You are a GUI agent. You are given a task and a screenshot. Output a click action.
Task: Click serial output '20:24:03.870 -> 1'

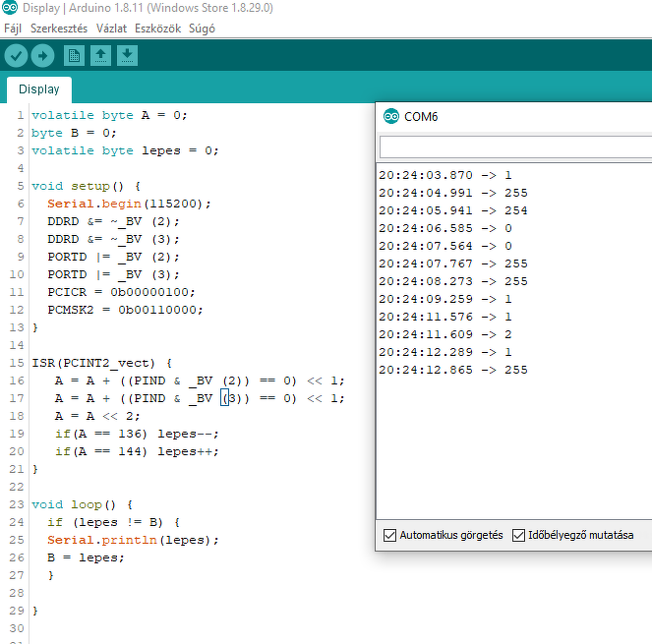click(445, 175)
